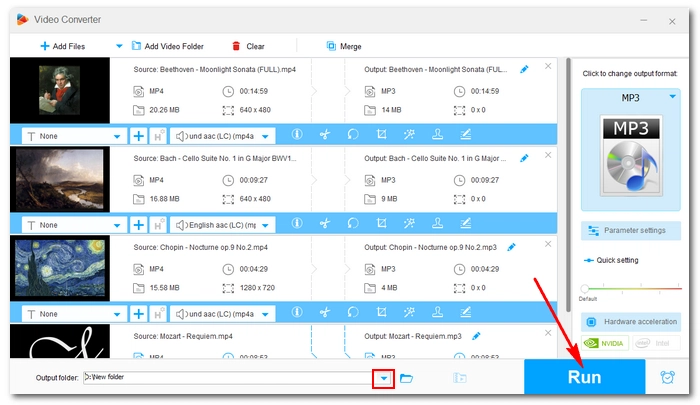Open subtitle dropdown for Beethoven row

coord(74,136)
